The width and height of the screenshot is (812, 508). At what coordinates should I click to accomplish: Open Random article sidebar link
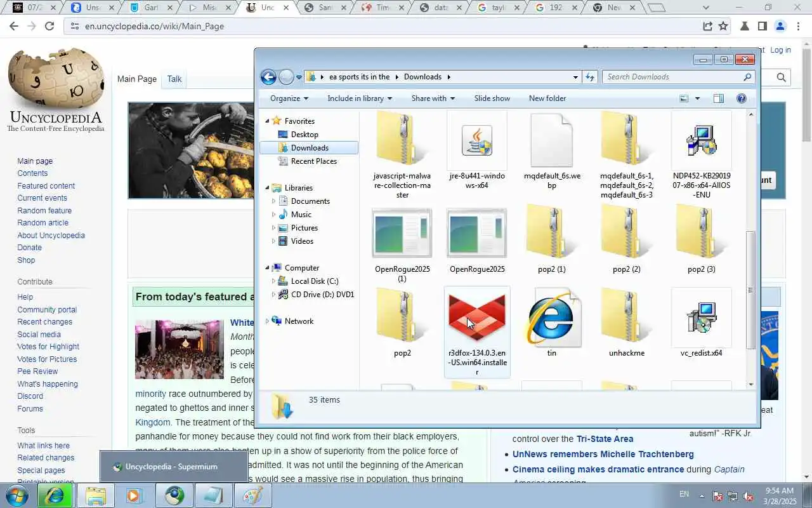pyautogui.click(x=43, y=223)
